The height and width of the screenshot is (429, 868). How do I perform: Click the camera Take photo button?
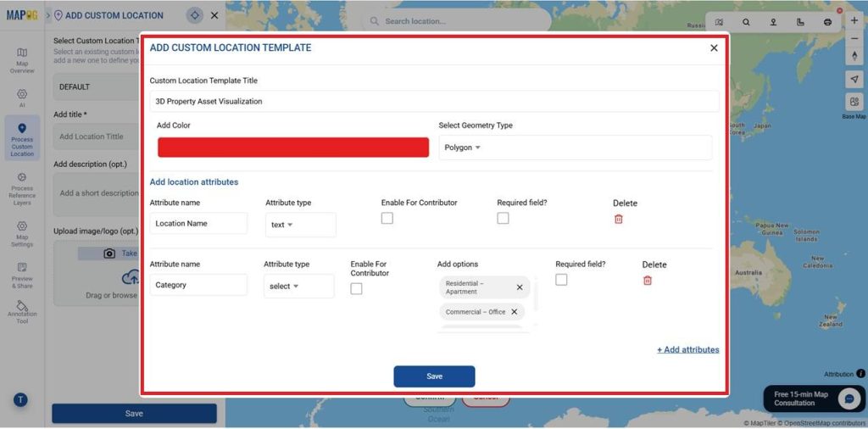tap(109, 253)
